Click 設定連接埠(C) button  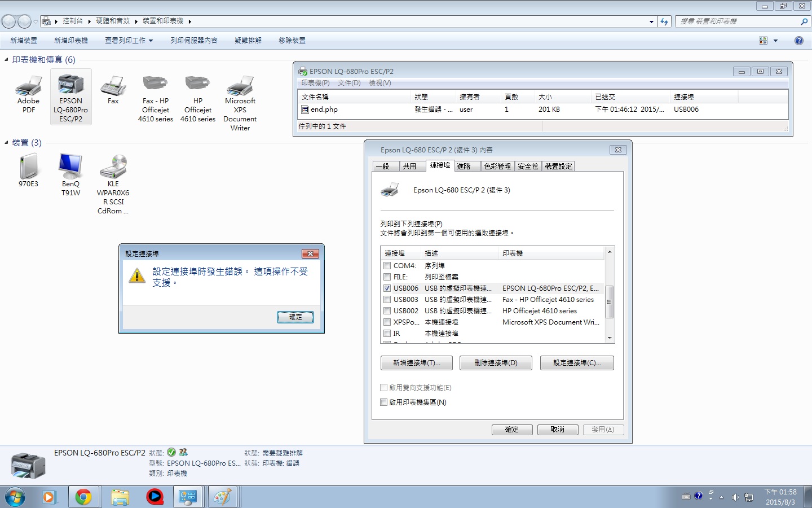577,363
